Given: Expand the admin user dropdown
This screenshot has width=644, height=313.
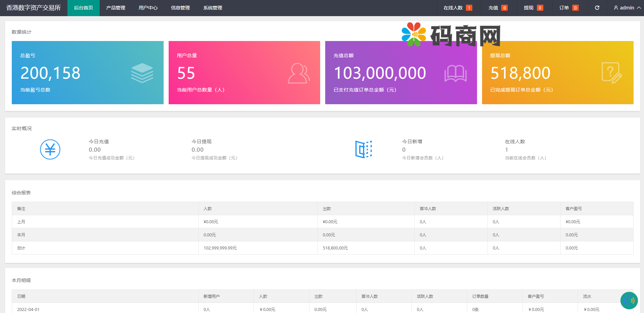Looking at the screenshot, I should (627, 8).
